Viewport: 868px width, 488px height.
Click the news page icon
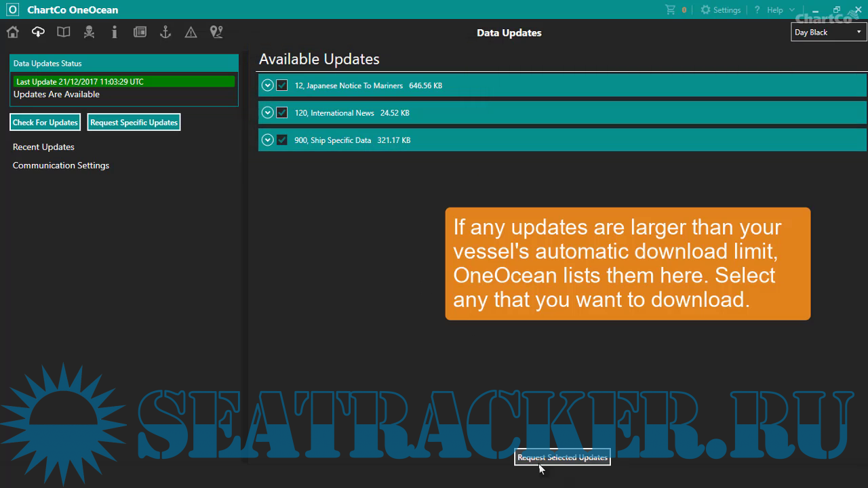pos(140,32)
